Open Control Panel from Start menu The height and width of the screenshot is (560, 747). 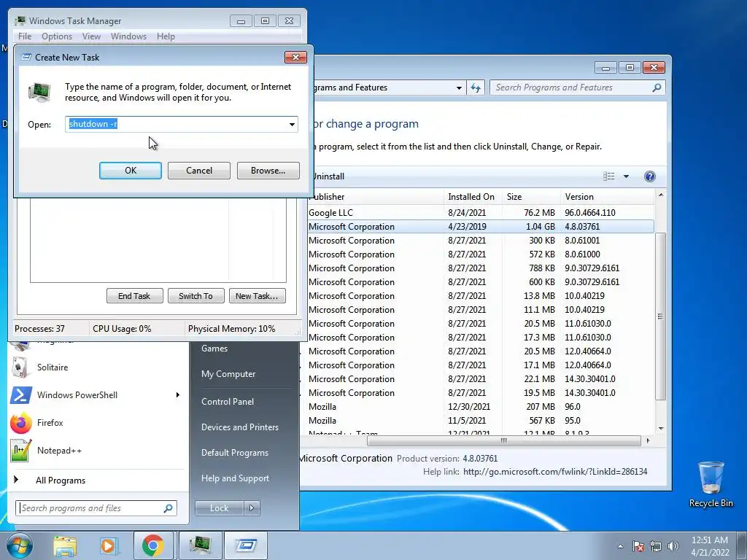tap(228, 402)
